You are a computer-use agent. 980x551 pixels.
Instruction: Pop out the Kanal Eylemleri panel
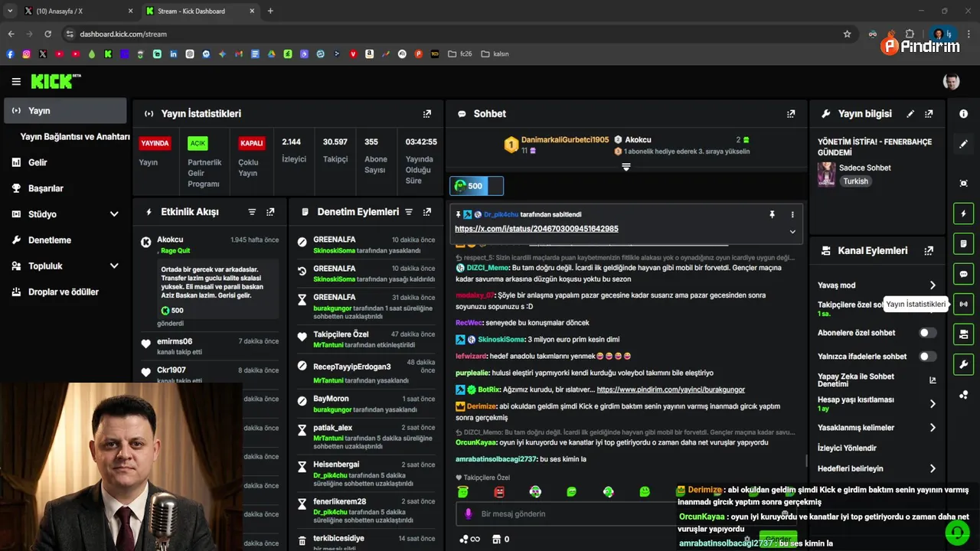[929, 250]
